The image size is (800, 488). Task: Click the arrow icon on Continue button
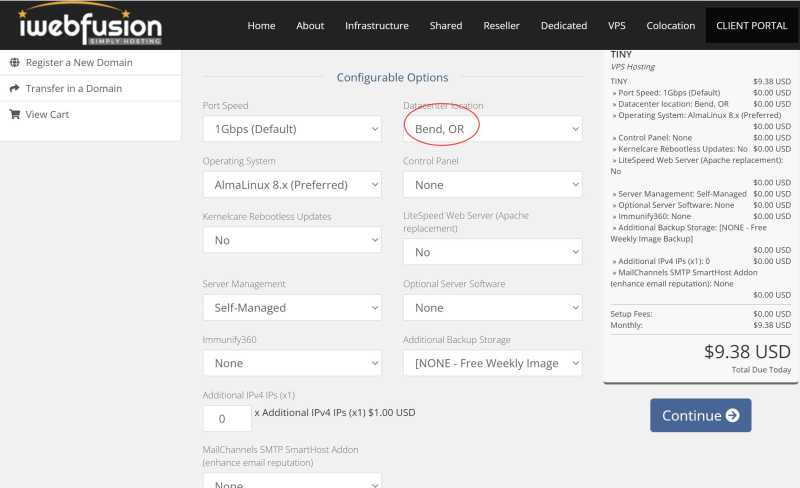click(x=733, y=415)
